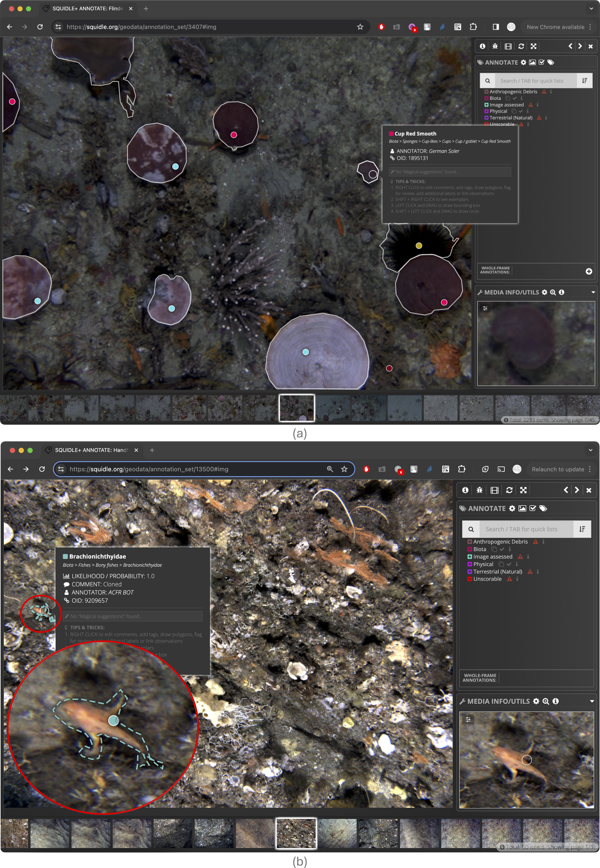Click the zoom magnifier beside bottom MEDIA INFO/UTILS
The image size is (600, 868).
click(x=546, y=701)
